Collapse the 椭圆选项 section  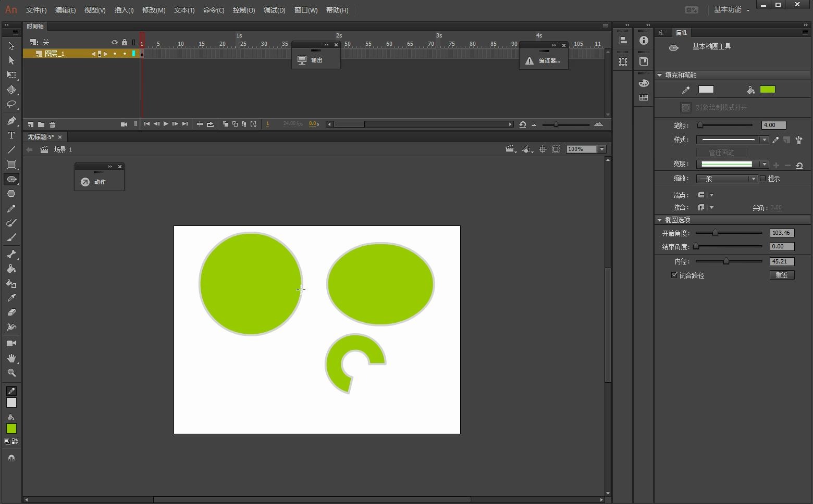[659, 220]
